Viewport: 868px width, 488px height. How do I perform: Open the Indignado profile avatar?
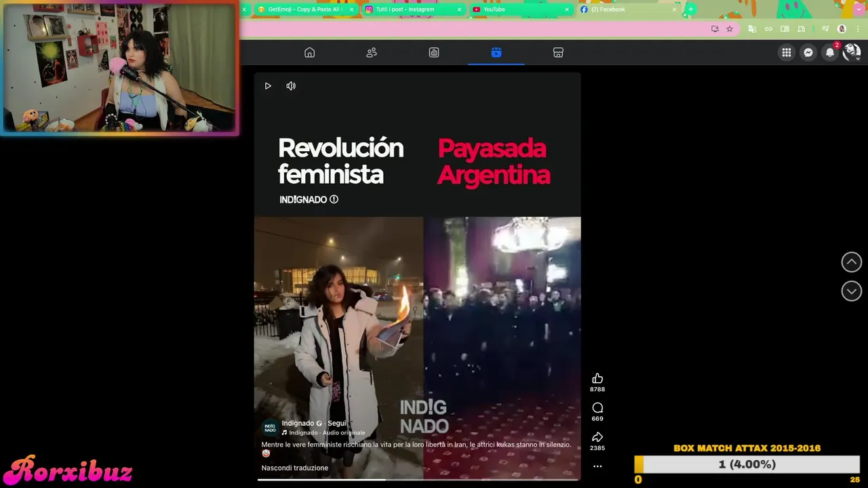(270, 428)
